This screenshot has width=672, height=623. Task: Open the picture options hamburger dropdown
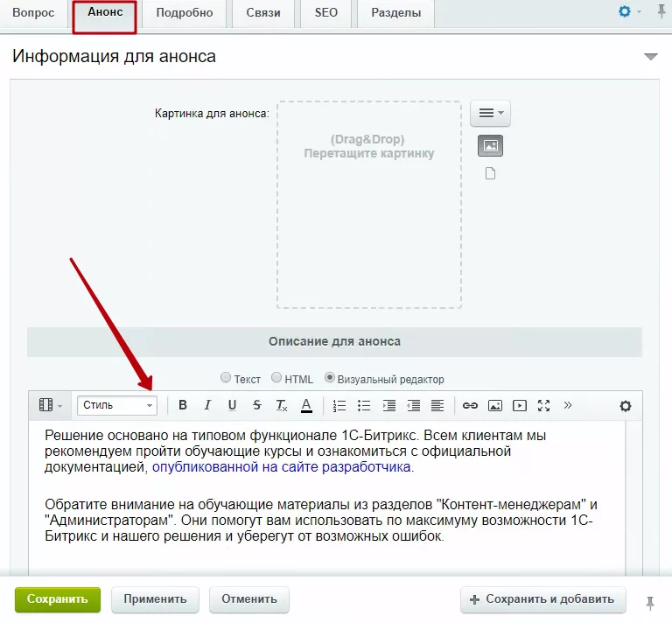[x=490, y=113]
